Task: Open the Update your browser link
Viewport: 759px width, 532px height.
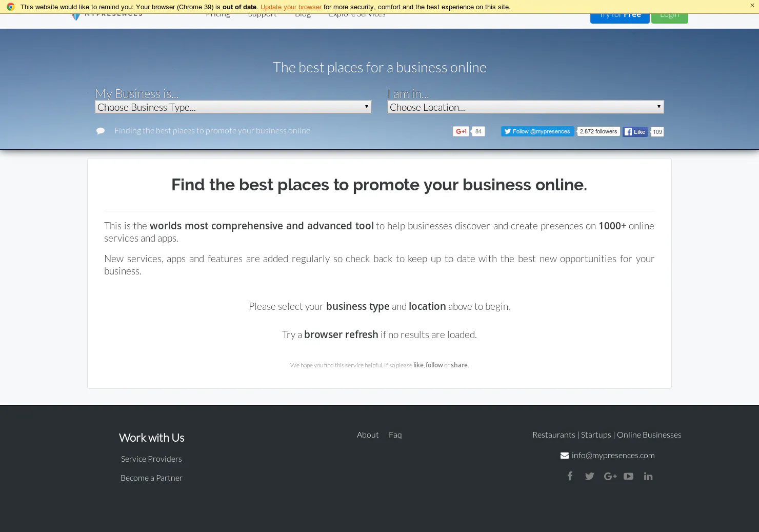Action: [x=291, y=7]
